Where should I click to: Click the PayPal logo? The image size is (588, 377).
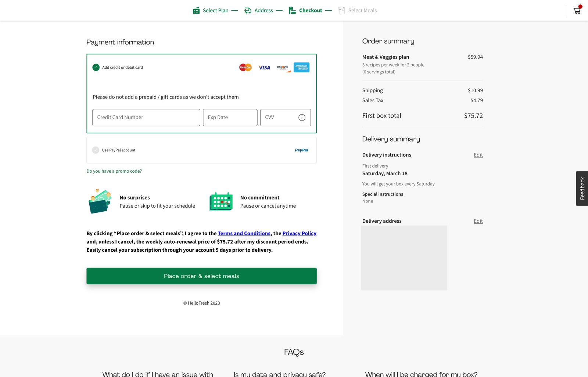[x=301, y=150]
